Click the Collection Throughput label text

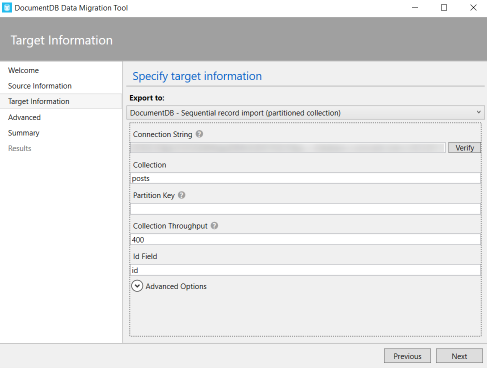170,226
